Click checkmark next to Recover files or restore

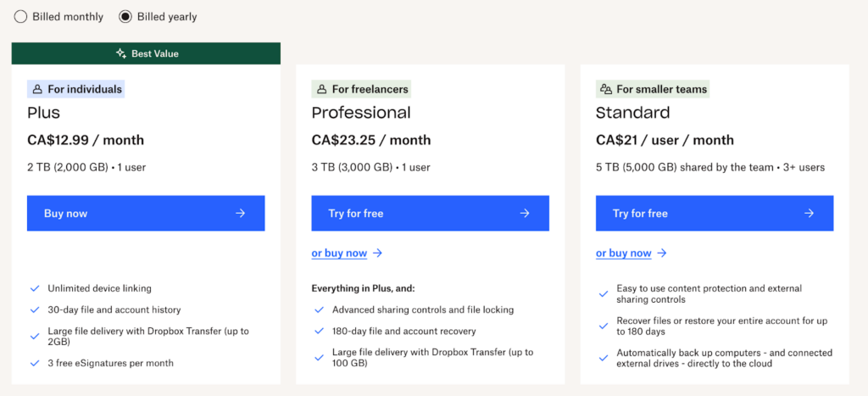pos(604,326)
